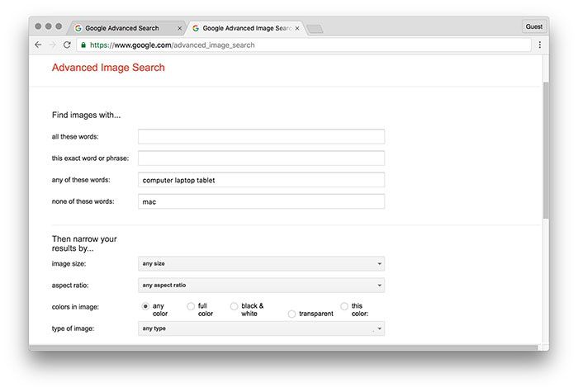
Task: Select the 'any color' radio button
Action: [x=146, y=306]
